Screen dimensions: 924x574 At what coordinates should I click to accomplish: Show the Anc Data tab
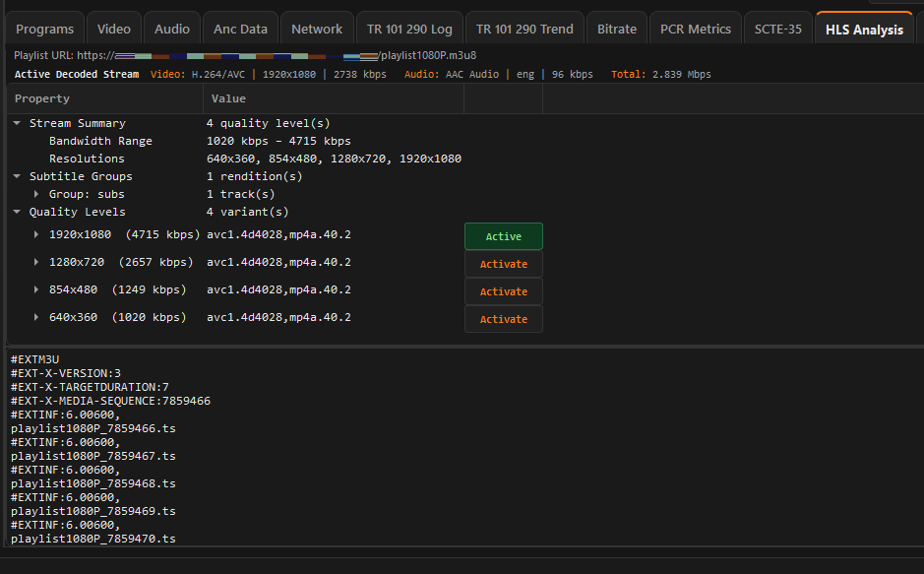point(240,29)
